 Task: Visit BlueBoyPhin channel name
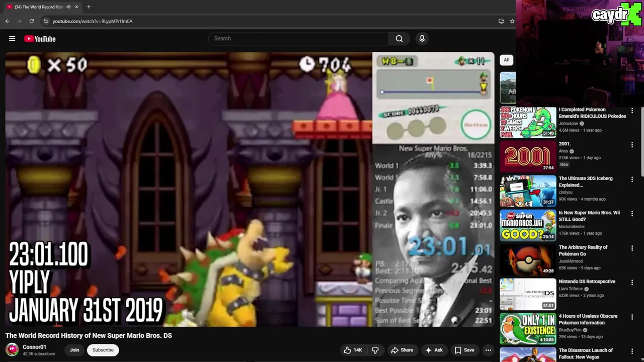point(570,330)
